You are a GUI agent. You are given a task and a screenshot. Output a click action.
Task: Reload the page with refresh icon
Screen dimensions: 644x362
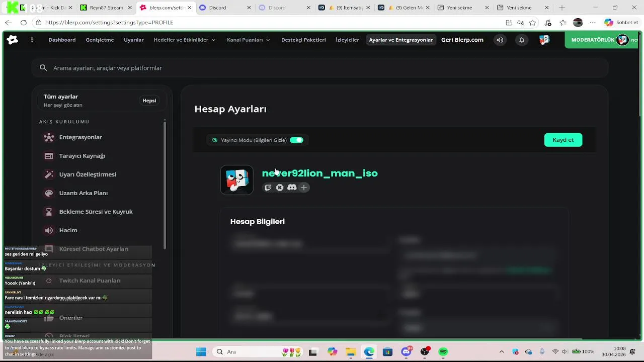[x=24, y=23]
